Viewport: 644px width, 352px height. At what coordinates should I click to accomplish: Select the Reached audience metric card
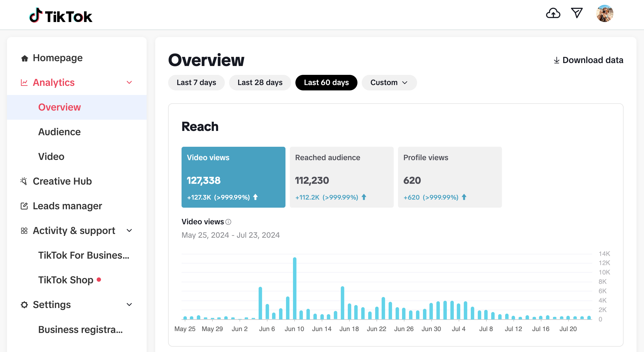(342, 177)
